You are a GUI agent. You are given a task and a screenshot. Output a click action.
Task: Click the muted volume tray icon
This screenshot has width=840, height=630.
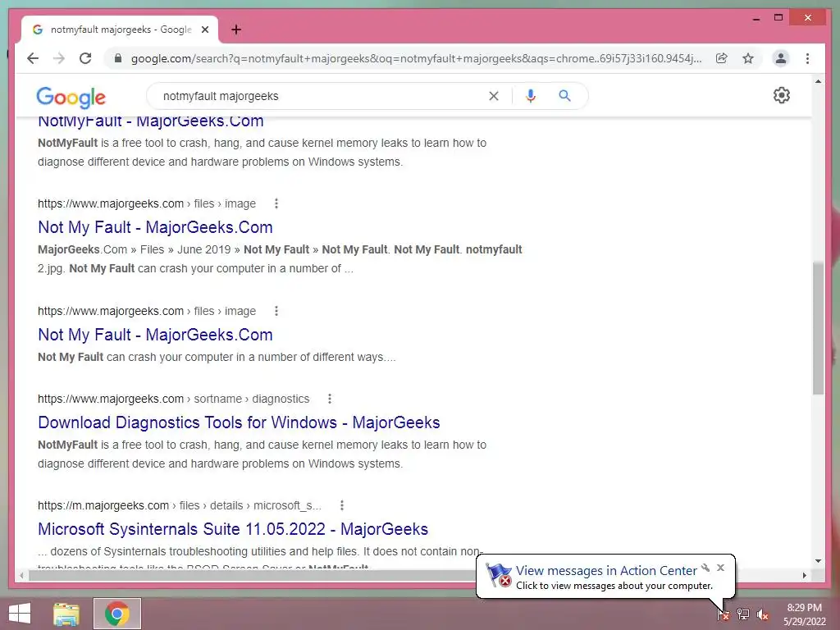763,614
